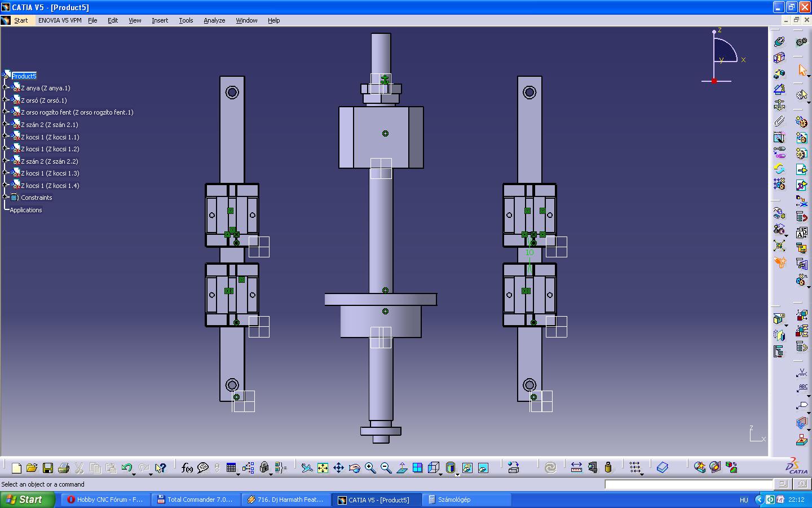This screenshot has height=508, width=812.
Task: Open the Undo history dropdown arrow
Action: tap(134, 474)
